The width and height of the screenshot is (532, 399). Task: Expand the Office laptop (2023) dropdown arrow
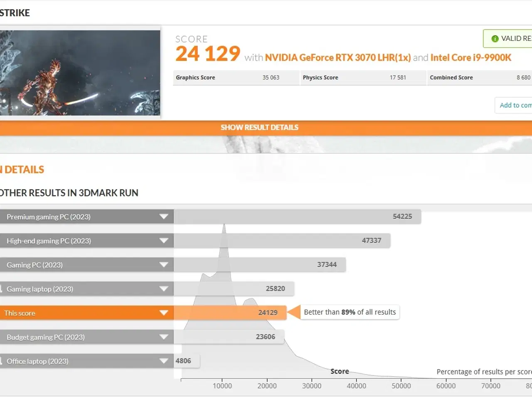click(x=164, y=361)
